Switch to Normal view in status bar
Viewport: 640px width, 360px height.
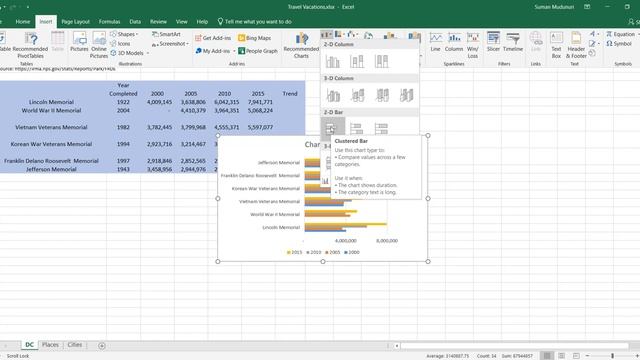[x=547, y=356]
